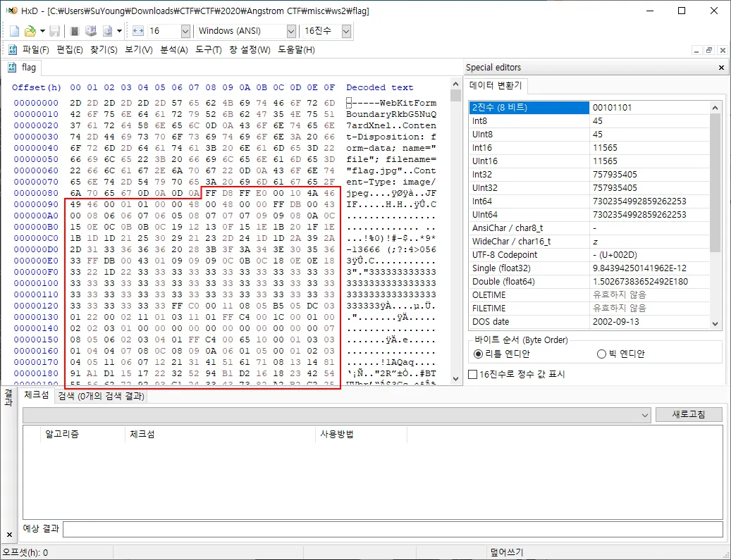Viewport: 731px width, 560px height.
Task: Click the 체크섬 column header
Action: [x=142, y=434]
